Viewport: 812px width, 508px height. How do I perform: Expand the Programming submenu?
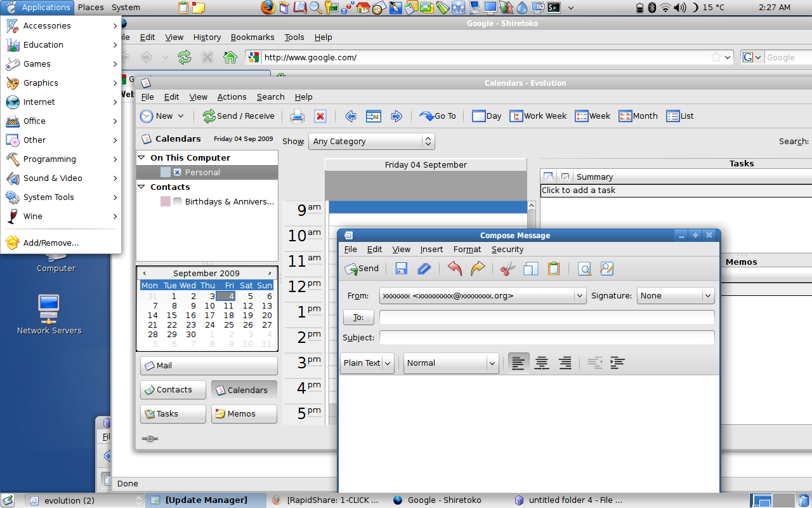pyautogui.click(x=61, y=159)
